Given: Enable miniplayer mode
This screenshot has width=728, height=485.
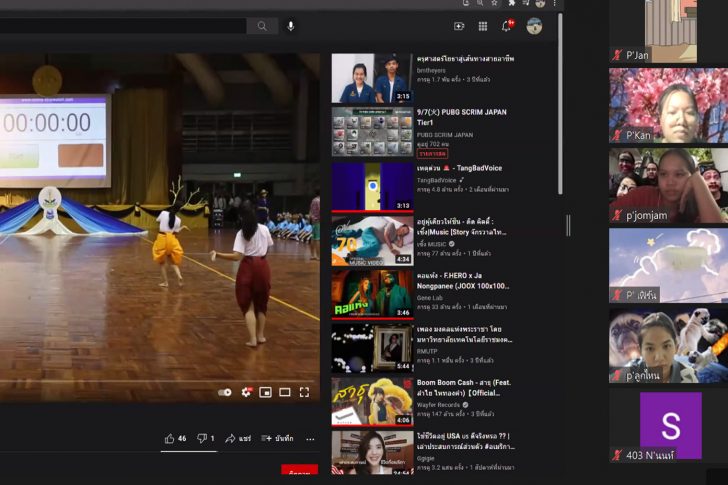Looking at the screenshot, I should (265, 392).
